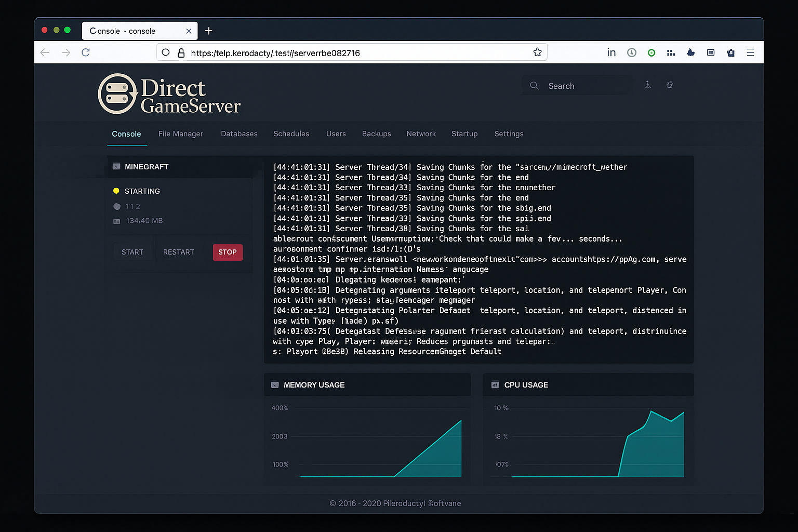This screenshot has height=532, width=798.
Task: Click the memory icon beside 134,40 MB
Action: point(117,221)
